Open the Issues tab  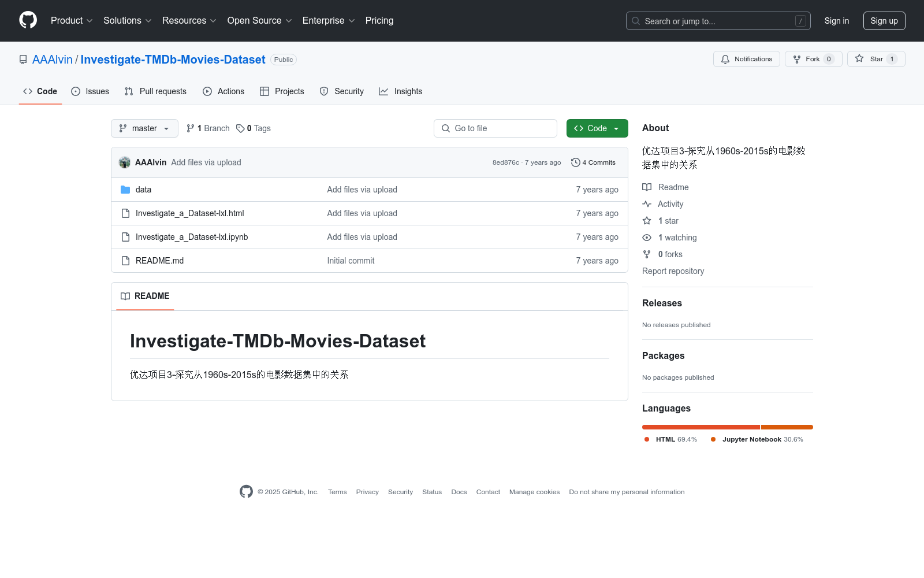tap(90, 91)
